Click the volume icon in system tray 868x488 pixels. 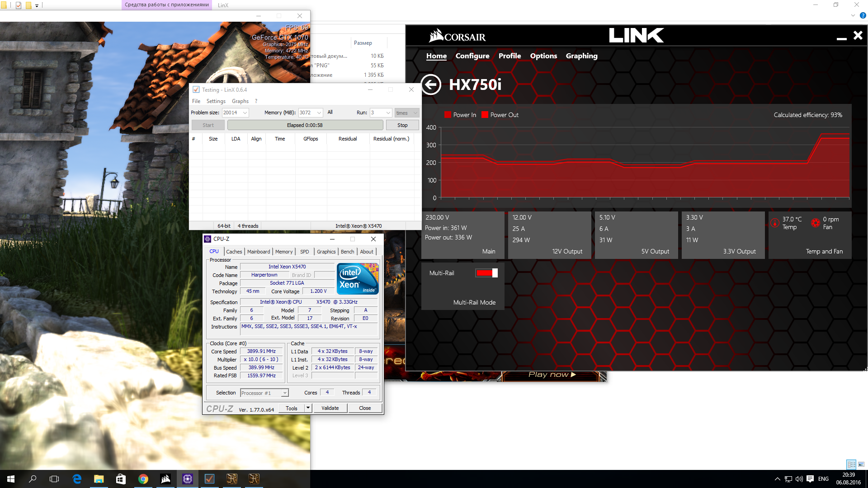coord(799,479)
